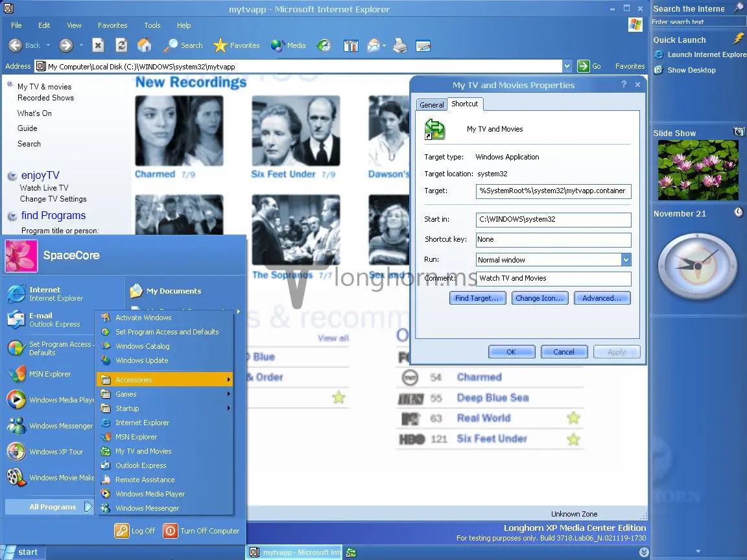The width and height of the screenshot is (747, 560).
Task: Click the Print icon in toolbar
Action: click(399, 46)
